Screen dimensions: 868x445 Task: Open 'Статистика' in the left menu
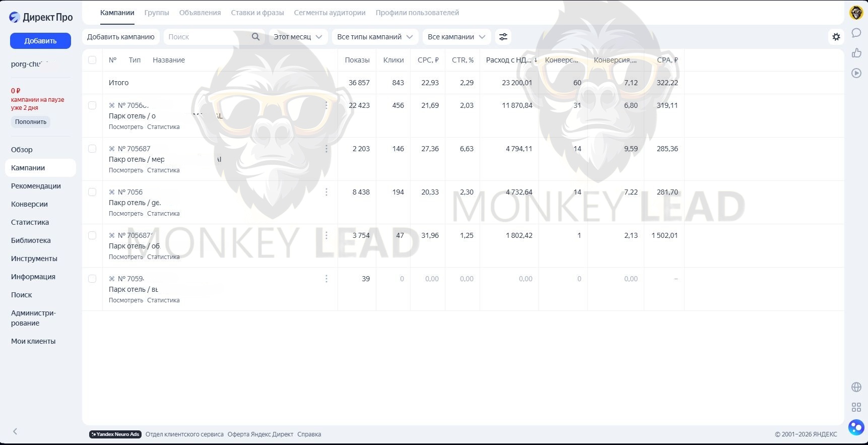click(30, 222)
